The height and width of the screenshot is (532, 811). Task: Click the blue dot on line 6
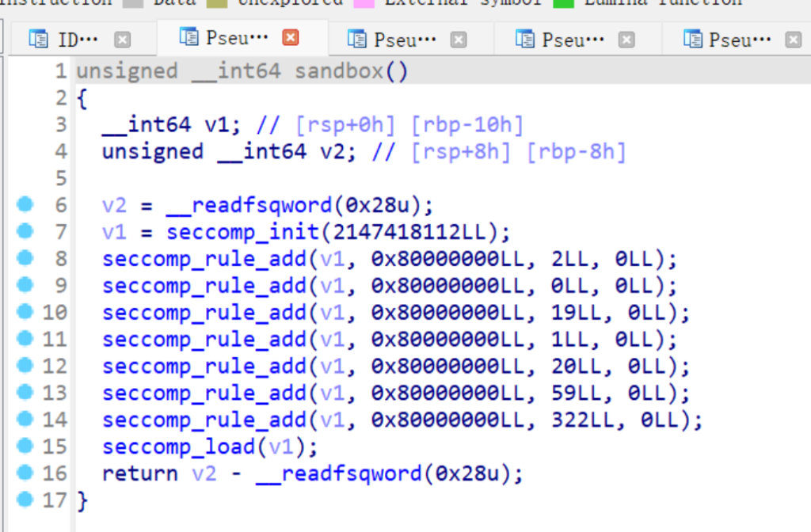point(26,205)
